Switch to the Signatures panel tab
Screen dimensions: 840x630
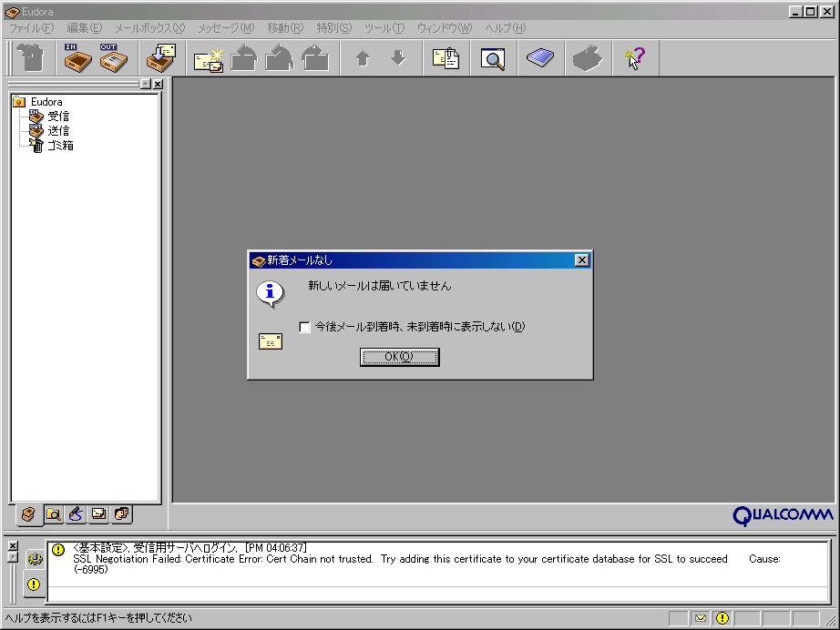76,514
